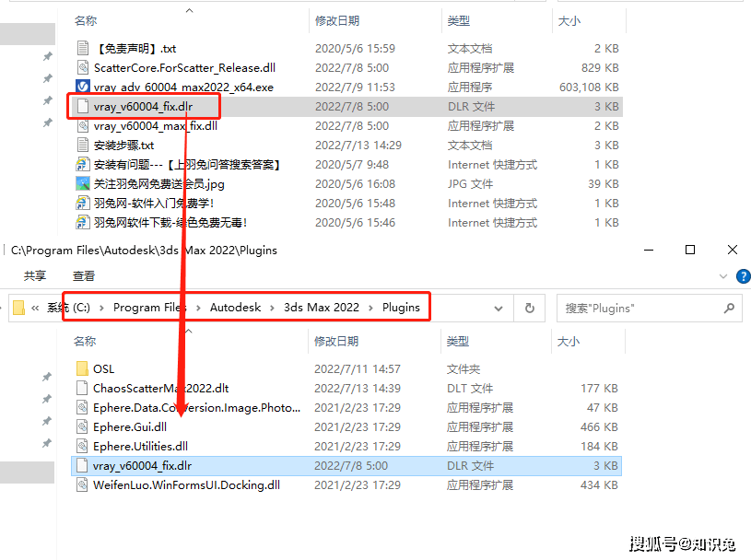Open the 共享 ribbon tab
This screenshot has height=560, width=751.
(x=35, y=275)
